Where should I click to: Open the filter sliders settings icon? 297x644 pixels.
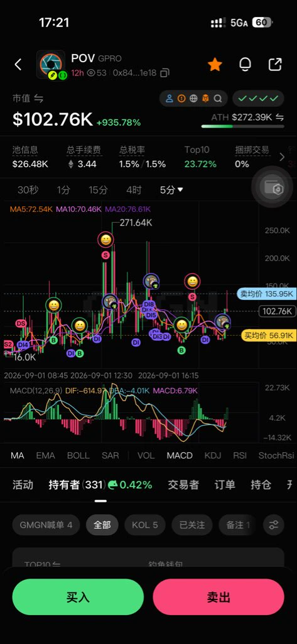click(274, 525)
